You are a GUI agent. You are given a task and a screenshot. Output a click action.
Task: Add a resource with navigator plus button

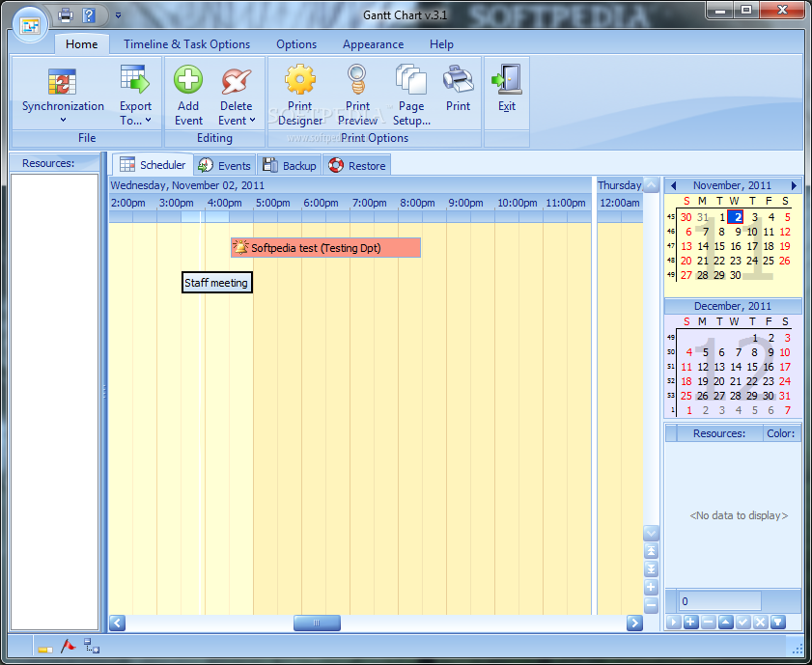690,622
